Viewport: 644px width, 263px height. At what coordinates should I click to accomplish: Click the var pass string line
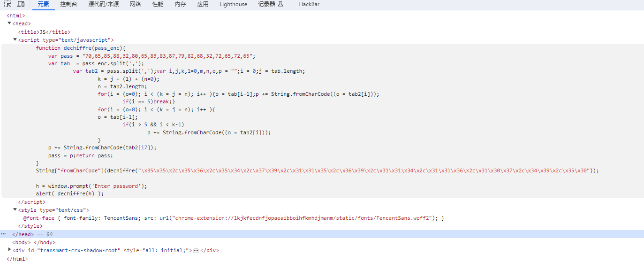click(152, 56)
